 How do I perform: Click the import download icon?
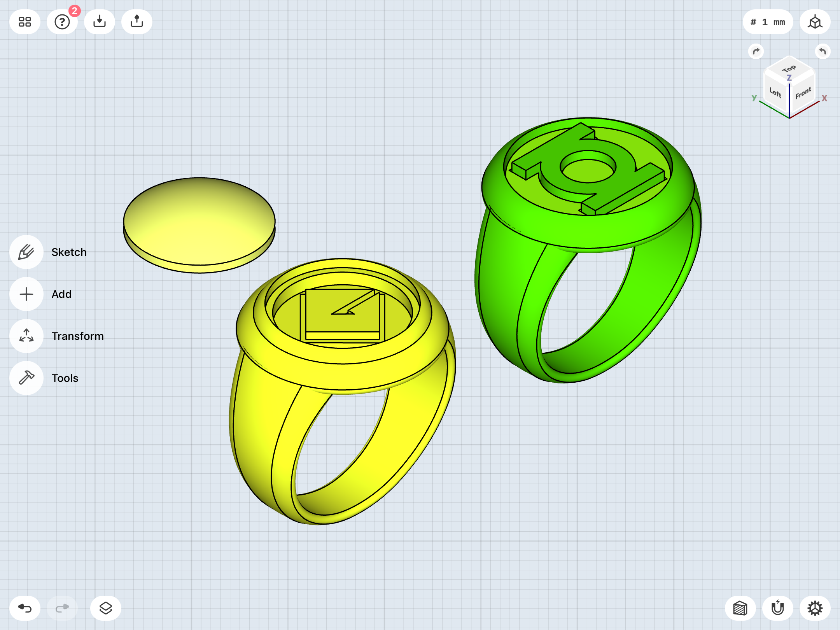(100, 22)
